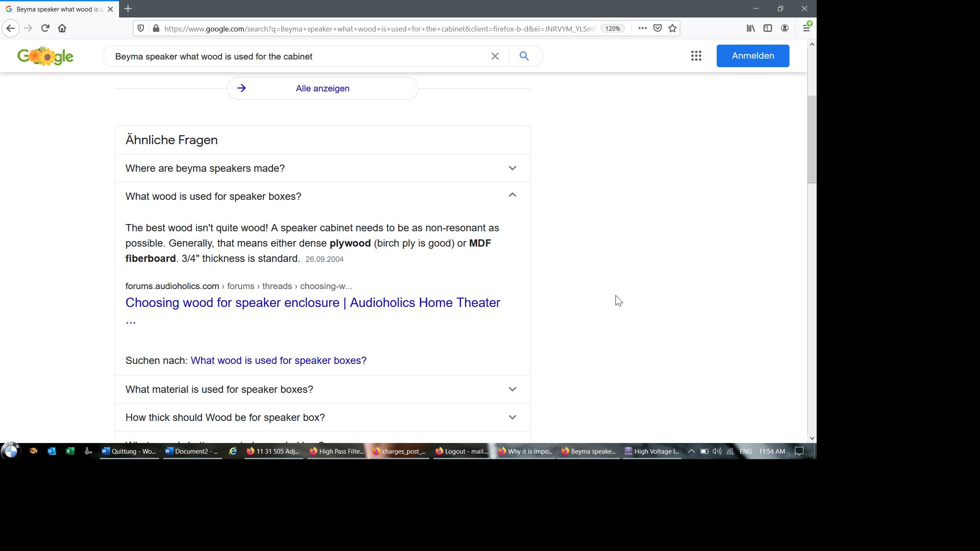
Task: Switch to Document2 Word window
Action: tap(193, 451)
